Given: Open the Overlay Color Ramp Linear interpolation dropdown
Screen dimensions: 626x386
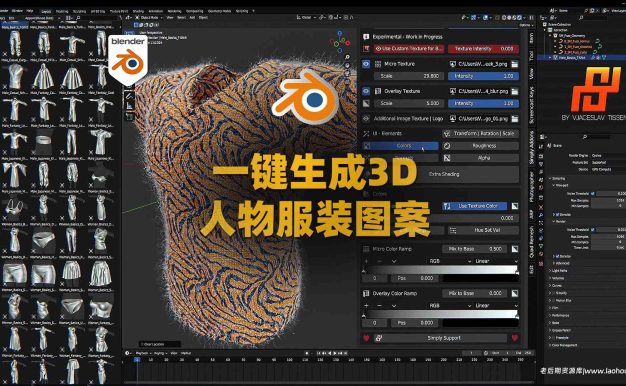Looking at the screenshot, I should [x=496, y=305].
